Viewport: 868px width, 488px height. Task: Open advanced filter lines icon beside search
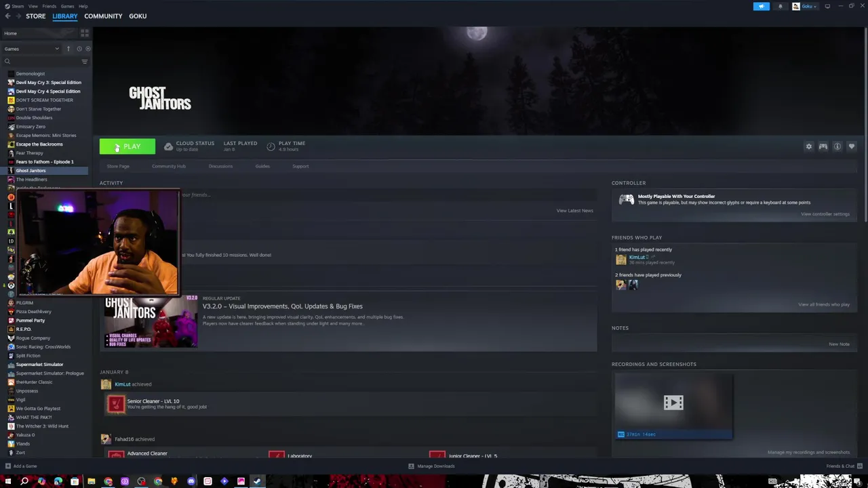85,62
